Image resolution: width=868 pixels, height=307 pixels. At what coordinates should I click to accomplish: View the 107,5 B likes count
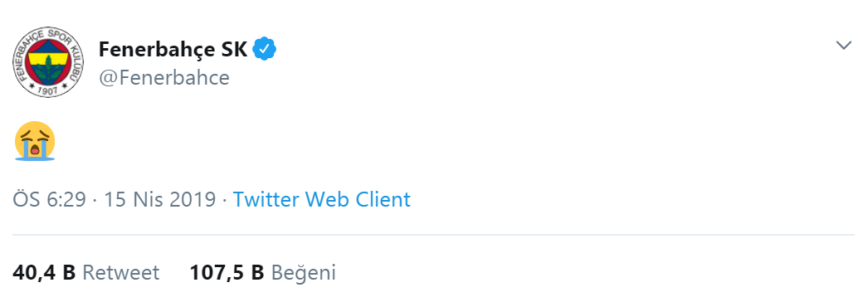click(227, 273)
